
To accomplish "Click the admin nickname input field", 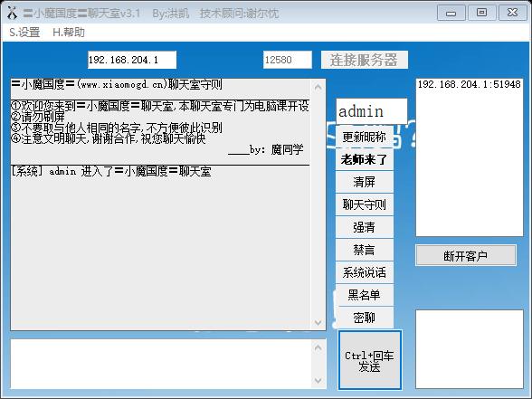I will [x=372, y=111].
